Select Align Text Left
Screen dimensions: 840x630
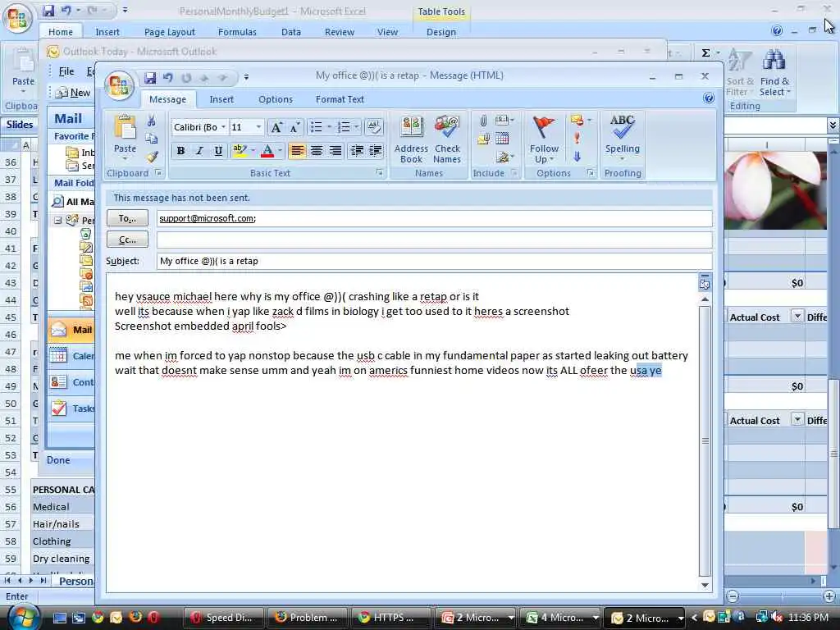coord(297,151)
